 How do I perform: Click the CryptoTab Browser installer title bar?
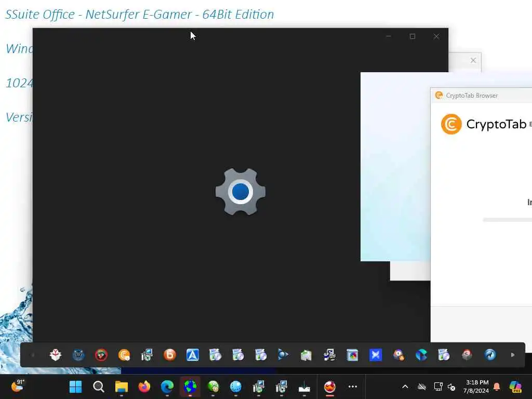pos(482,96)
